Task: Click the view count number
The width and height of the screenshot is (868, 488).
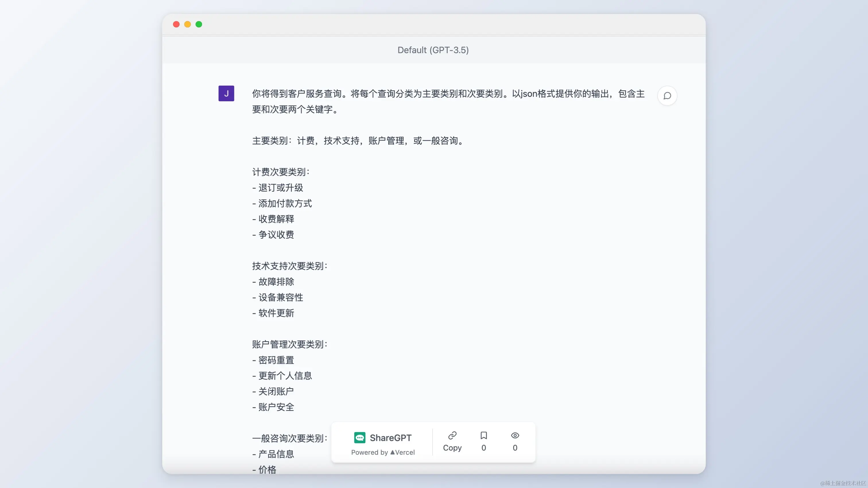Action: (515, 448)
